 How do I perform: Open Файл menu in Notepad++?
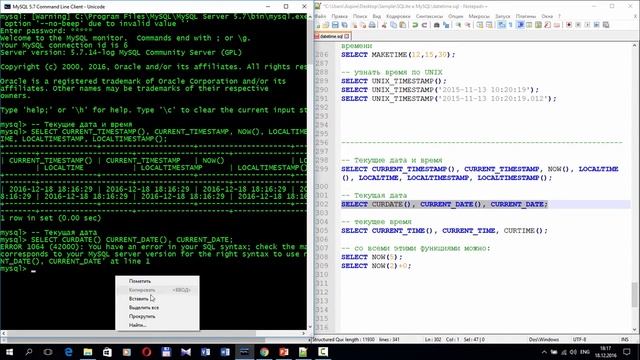(x=320, y=16)
